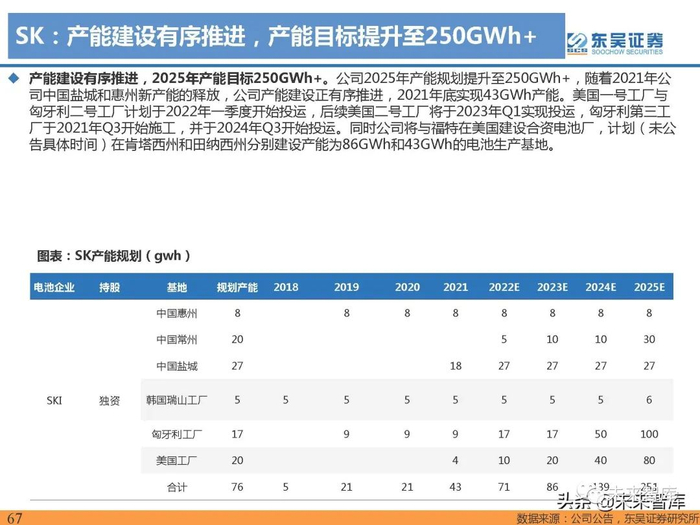Image resolution: width=700 pixels, height=525 pixels.
Task: Click 韩国瑞山工厂 2025E value 6
Action: pos(649,400)
